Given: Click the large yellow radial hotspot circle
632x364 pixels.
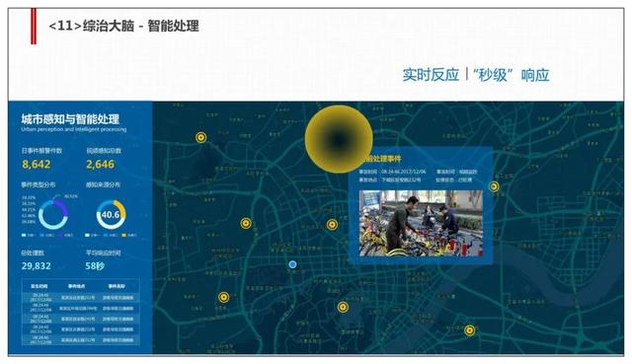Looking at the screenshot, I should pos(339,139).
